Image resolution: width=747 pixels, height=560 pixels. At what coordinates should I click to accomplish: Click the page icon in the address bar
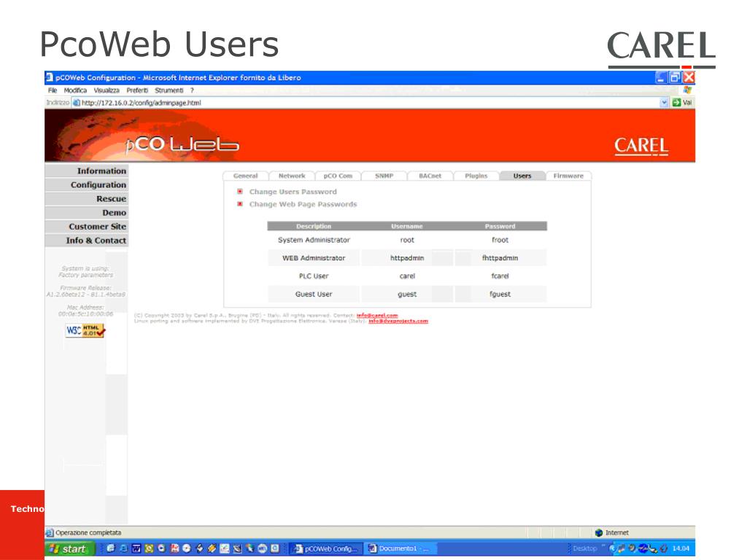[76, 102]
